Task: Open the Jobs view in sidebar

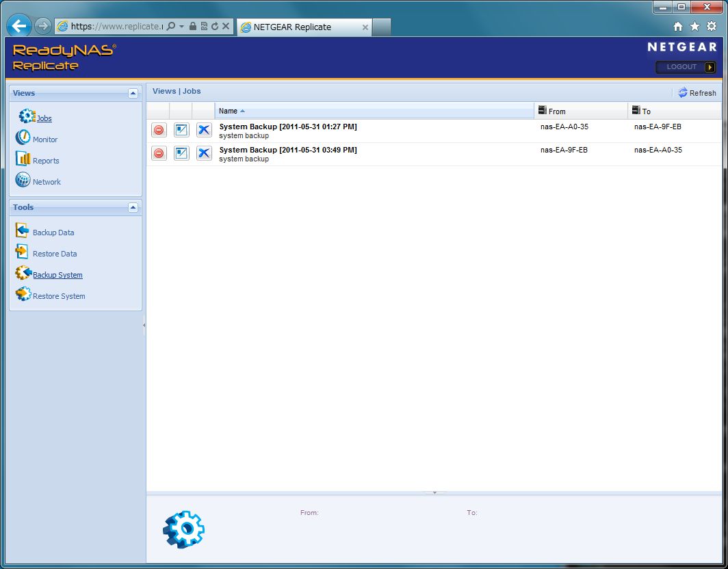Action: [x=44, y=118]
